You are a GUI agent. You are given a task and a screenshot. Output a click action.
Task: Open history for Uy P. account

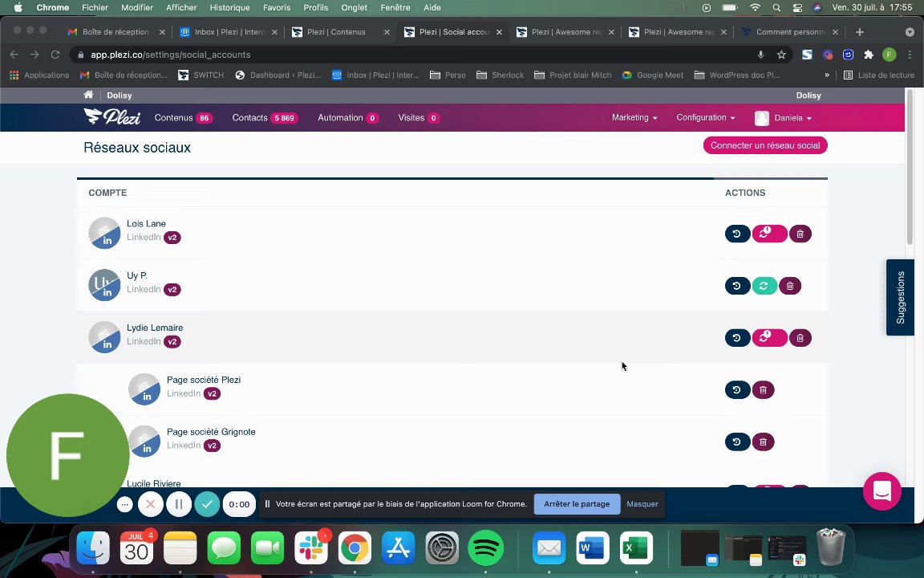(x=737, y=286)
